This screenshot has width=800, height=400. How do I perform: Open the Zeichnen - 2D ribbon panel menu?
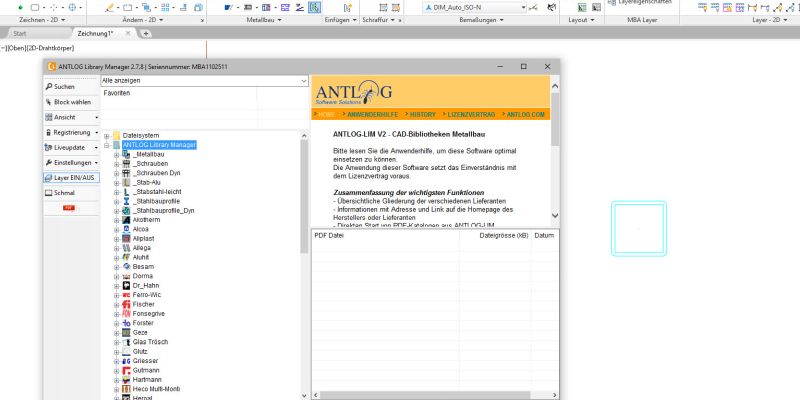coord(42,20)
